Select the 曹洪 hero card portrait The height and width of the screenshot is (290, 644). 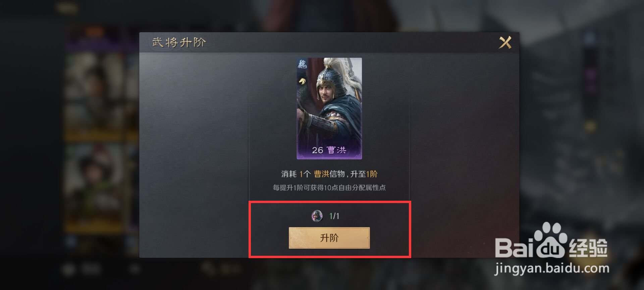[x=329, y=108]
